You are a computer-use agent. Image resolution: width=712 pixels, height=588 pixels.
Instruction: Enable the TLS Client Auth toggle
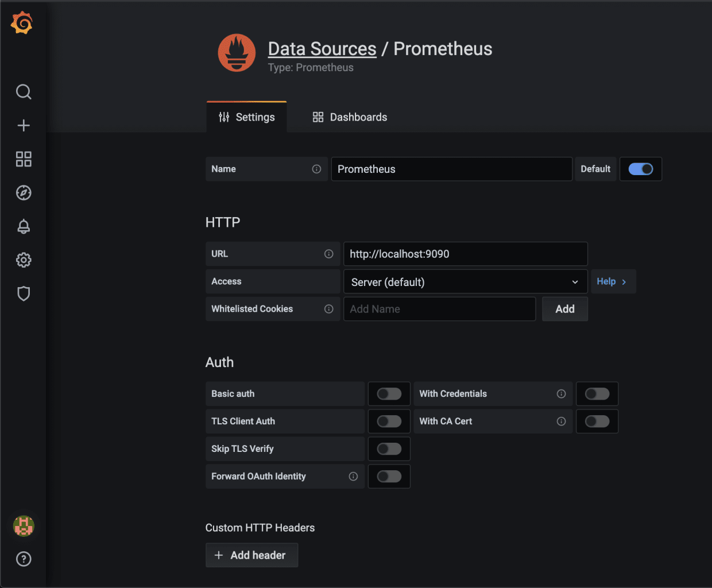(x=389, y=421)
